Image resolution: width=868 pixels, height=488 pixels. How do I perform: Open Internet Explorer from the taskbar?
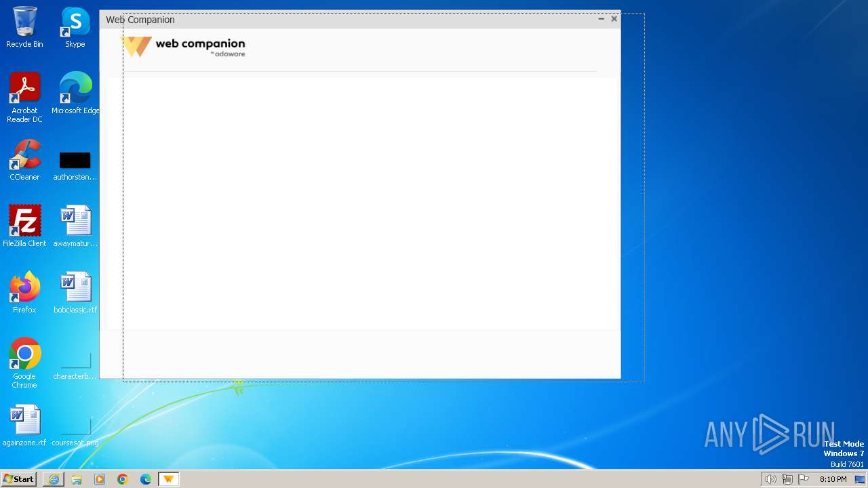click(x=54, y=479)
